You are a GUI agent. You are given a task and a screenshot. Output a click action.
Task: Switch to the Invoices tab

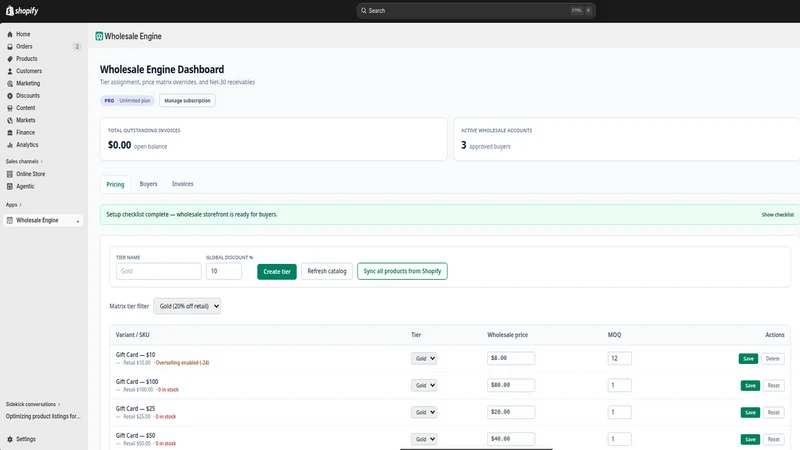(x=183, y=184)
